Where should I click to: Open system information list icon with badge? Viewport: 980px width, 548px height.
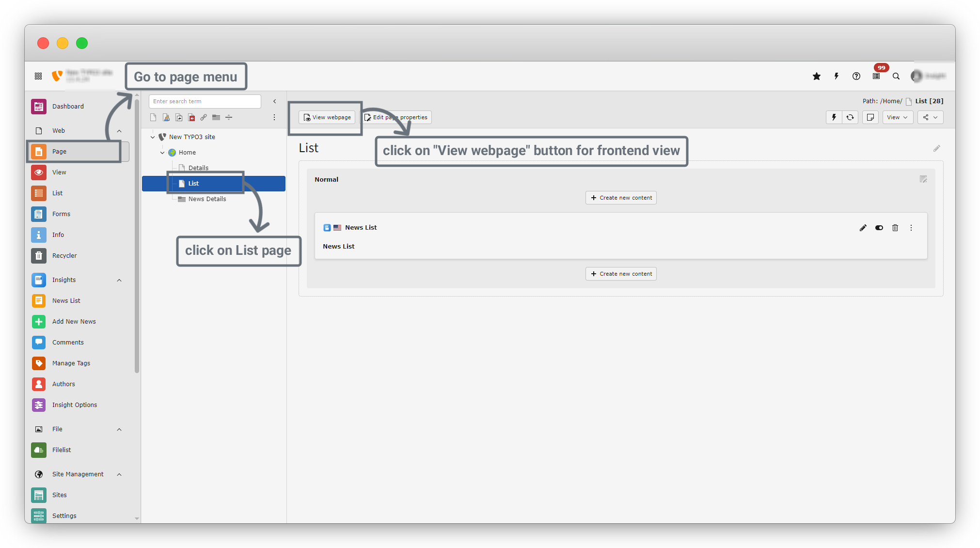coord(876,76)
